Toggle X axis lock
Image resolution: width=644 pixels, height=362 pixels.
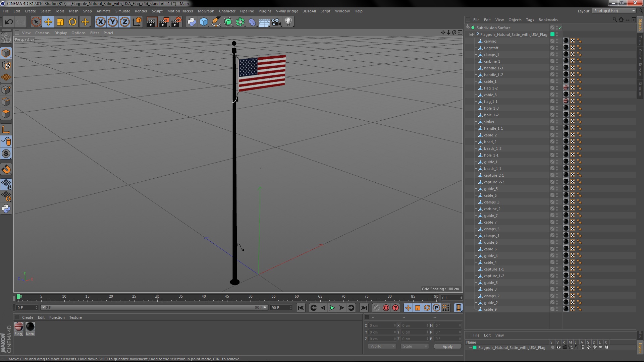click(100, 22)
